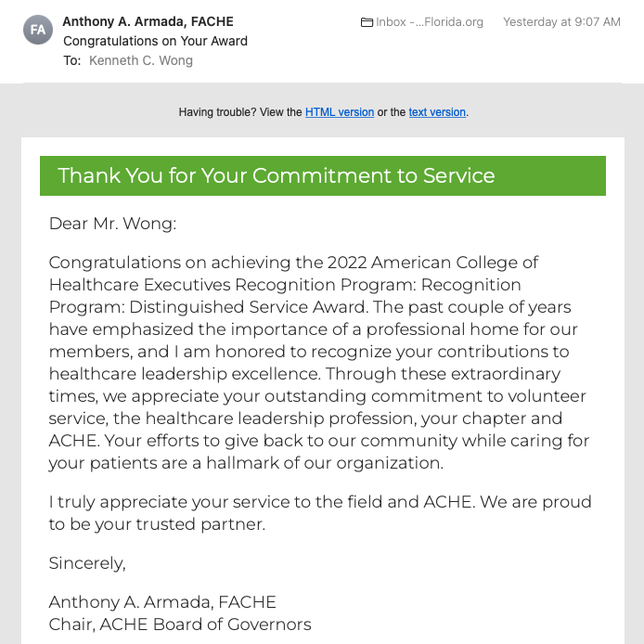Click subject line Congratulations on Your Award
Viewport: 644px width, 644px height.
155,41
